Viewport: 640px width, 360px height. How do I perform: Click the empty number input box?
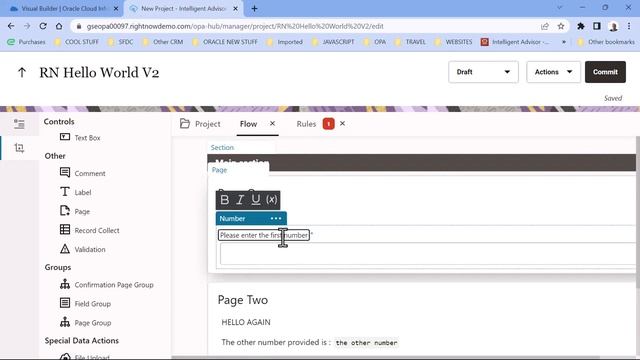tap(428, 254)
